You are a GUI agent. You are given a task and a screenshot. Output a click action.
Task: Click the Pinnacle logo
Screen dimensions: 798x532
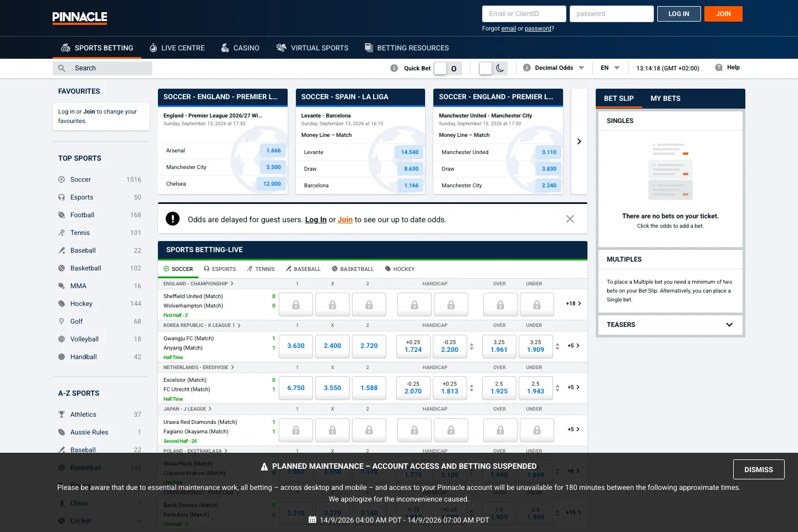(x=80, y=18)
